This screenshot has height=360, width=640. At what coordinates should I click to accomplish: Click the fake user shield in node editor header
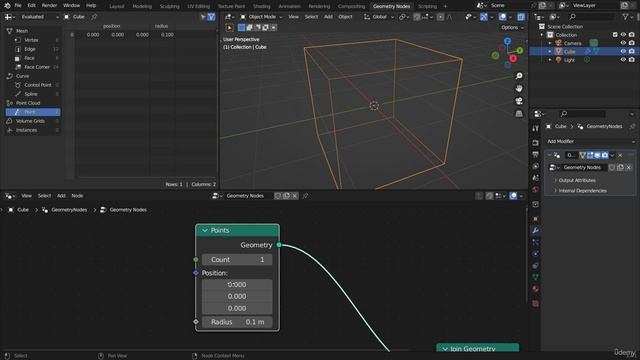coord(278,196)
